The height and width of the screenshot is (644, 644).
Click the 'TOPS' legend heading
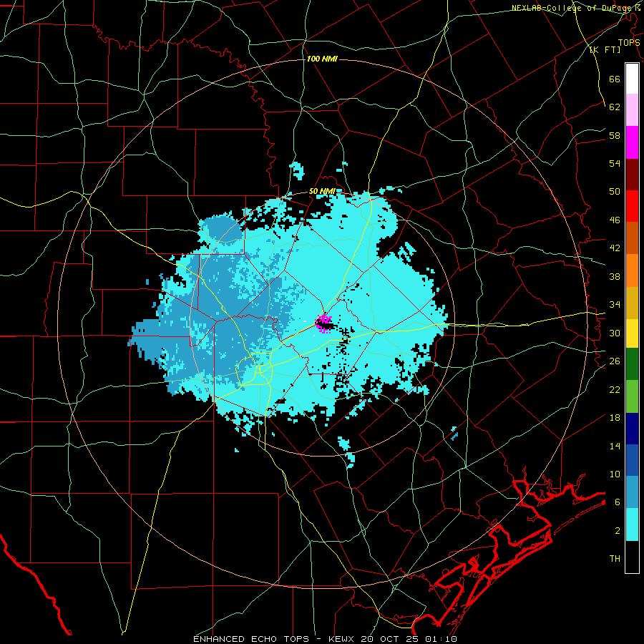click(x=629, y=43)
